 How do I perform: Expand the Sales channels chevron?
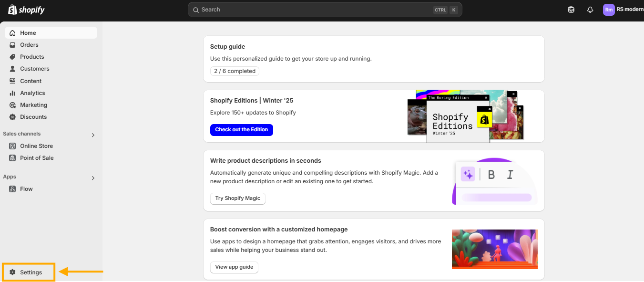click(93, 135)
